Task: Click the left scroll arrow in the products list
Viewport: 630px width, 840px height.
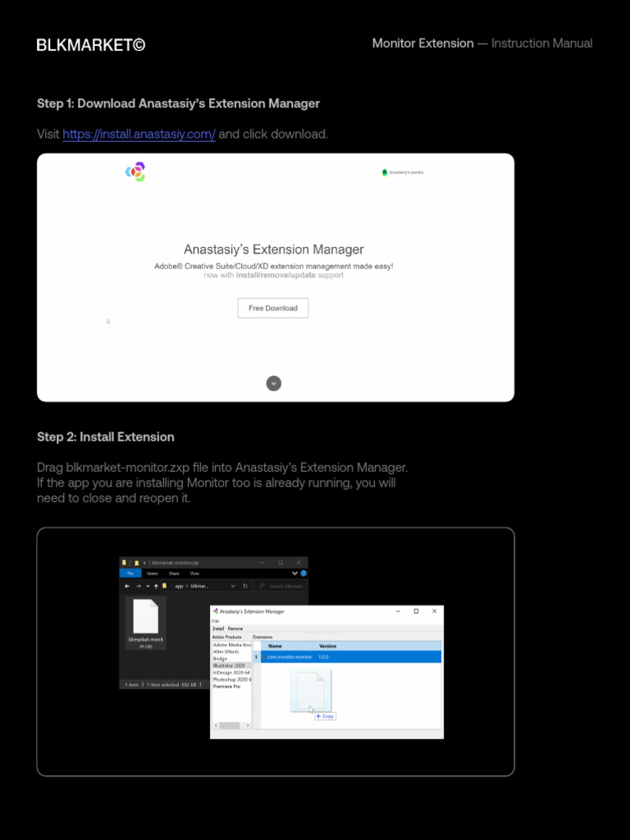Action: (x=216, y=725)
